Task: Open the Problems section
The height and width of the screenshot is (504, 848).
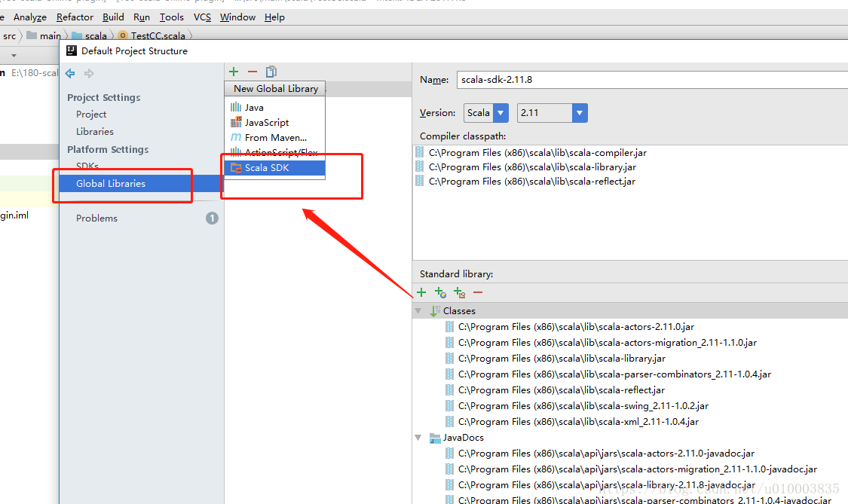Action: click(x=96, y=218)
